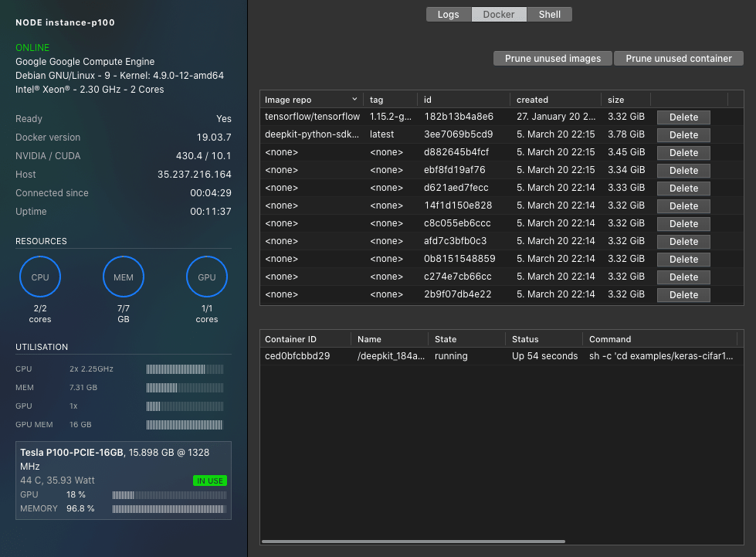The height and width of the screenshot is (557, 756).
Task: Click the NVIDIA / CUDA 430.4 / 10.1 value
Action: pyautogui.click(x=203, y=156)
